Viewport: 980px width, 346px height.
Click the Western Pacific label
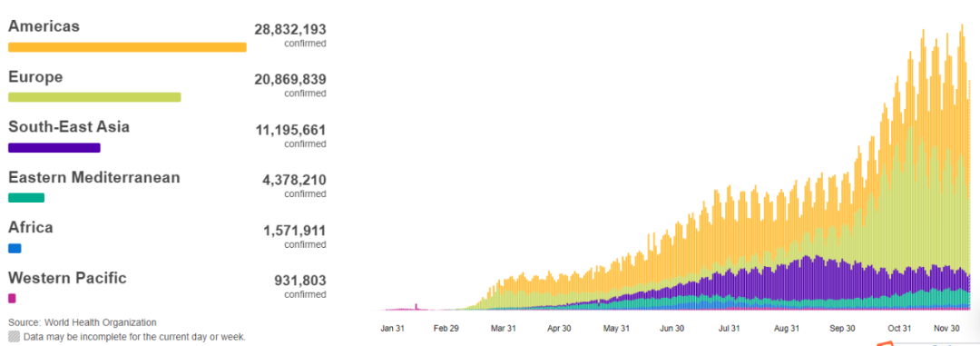point(67,278)
